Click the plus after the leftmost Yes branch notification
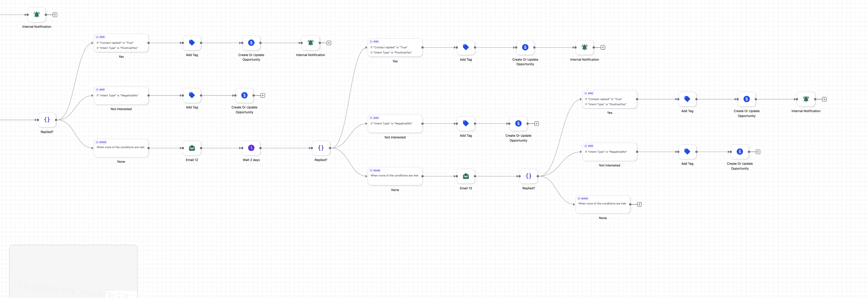 point(329,43)
